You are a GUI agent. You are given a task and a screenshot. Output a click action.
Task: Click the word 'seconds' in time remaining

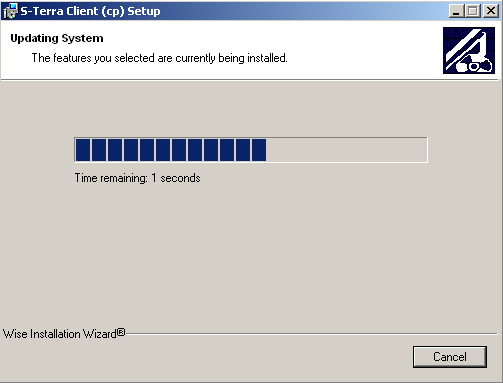(x=180, y=178)
